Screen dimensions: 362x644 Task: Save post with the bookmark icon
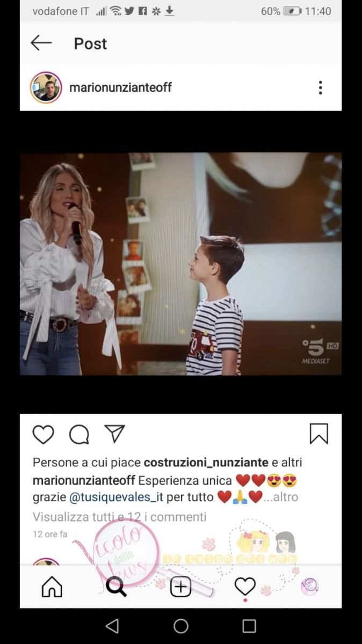tap(318, 434)
